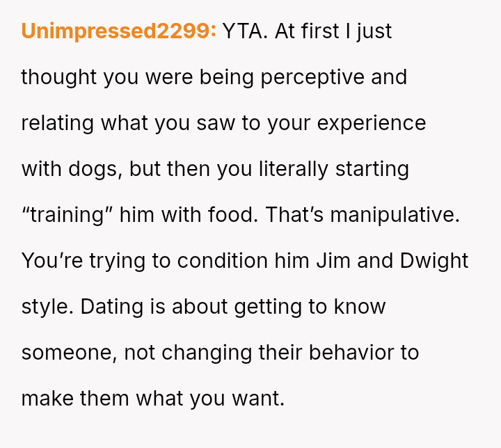This screenshot has height=448, width=501.
Task: Click the name 'Dwight' in the comment
Action: coord(434,261)
